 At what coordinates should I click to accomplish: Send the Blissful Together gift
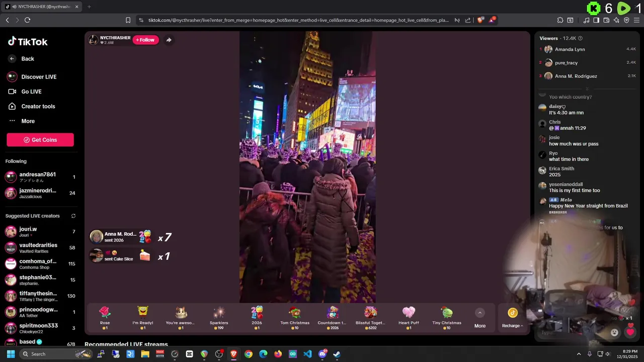[371, 318]
